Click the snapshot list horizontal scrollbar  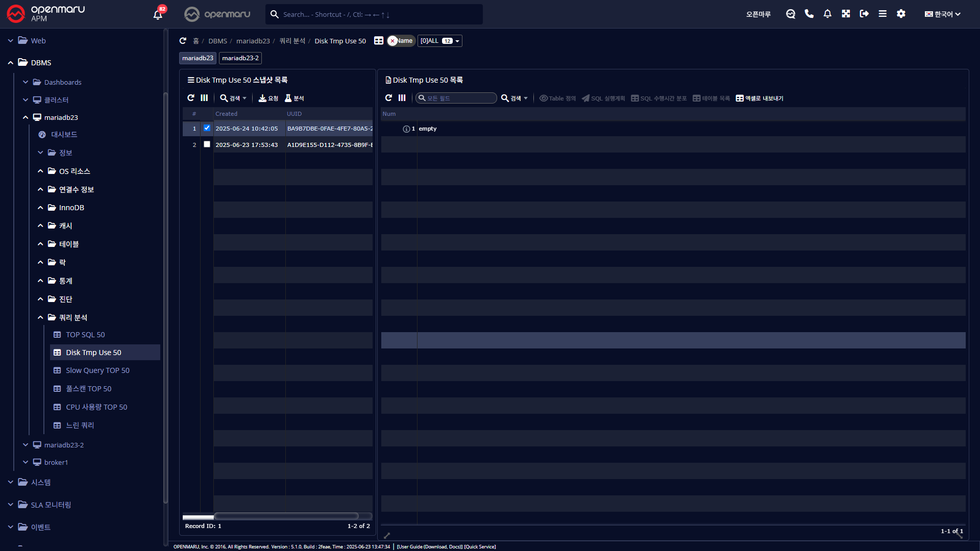(x=286, y=516)
